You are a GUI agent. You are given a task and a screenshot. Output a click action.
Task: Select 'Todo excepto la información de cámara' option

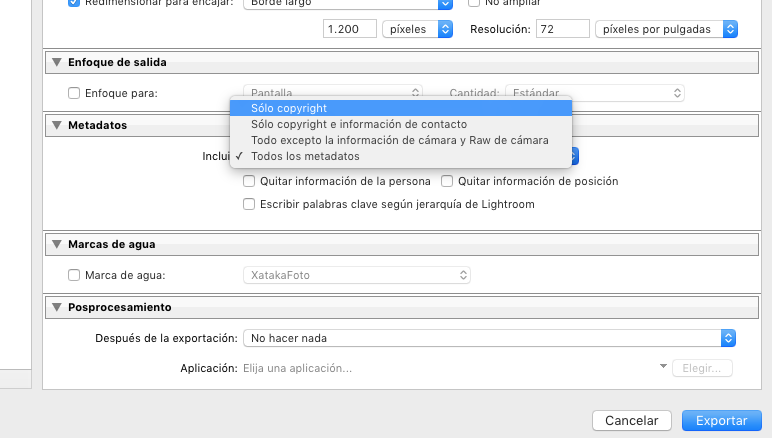click(x=400, y=140)
